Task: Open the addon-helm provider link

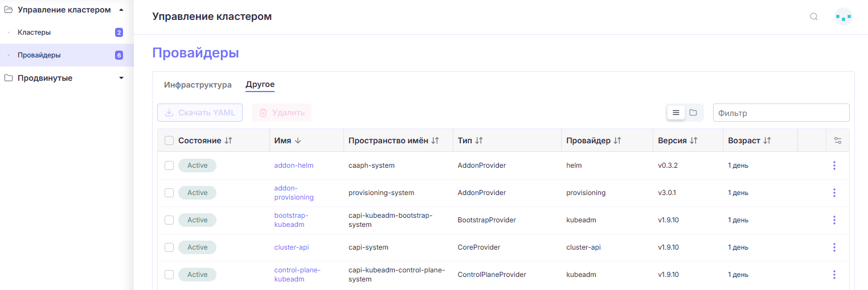Action: 294,165
